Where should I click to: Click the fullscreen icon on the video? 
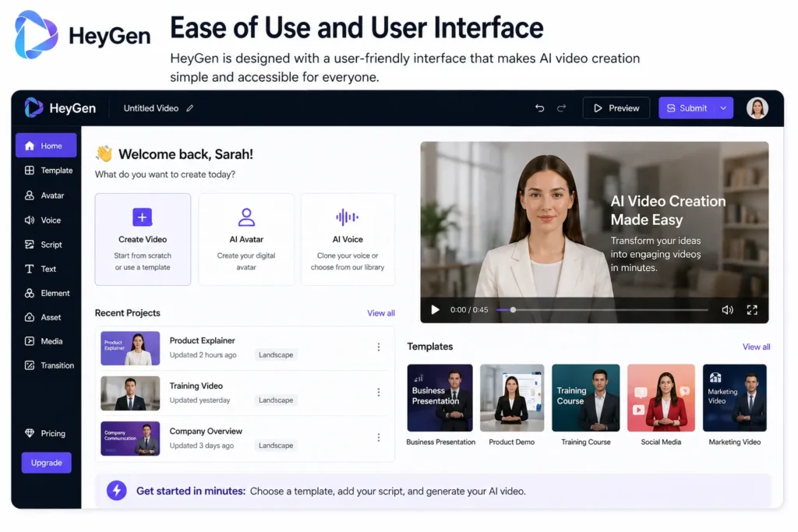click(752, 310)
